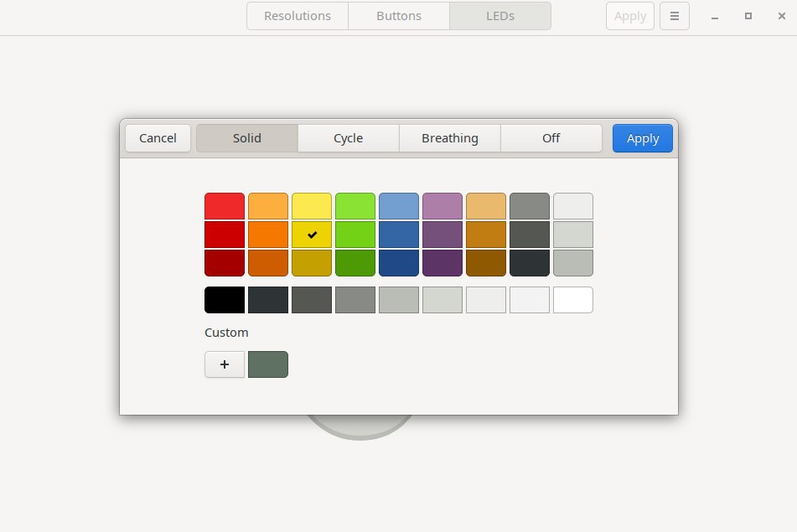Switch to the LEDs tab
Image resolution: width=797 pixels, height=532 pixels.
point(500,16)
